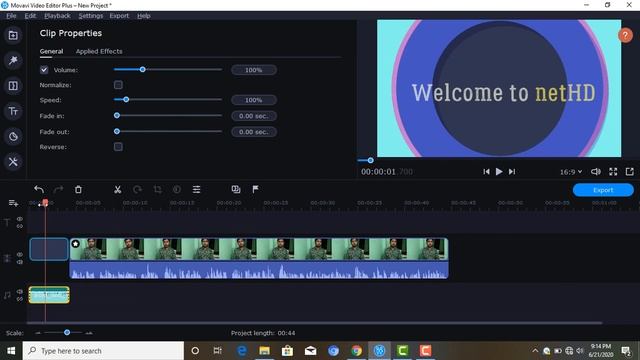Click the Volume slider handle
640x360 pixels.
tap(142, 69)
